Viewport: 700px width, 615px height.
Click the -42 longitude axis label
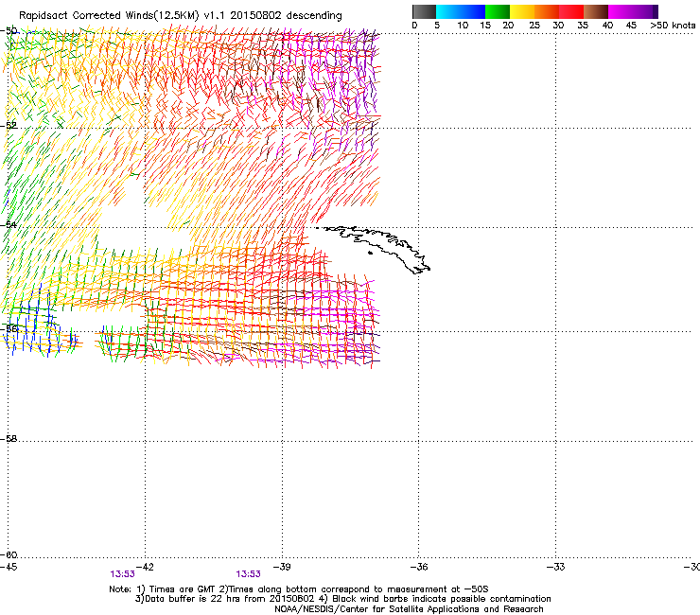(145, 567)
